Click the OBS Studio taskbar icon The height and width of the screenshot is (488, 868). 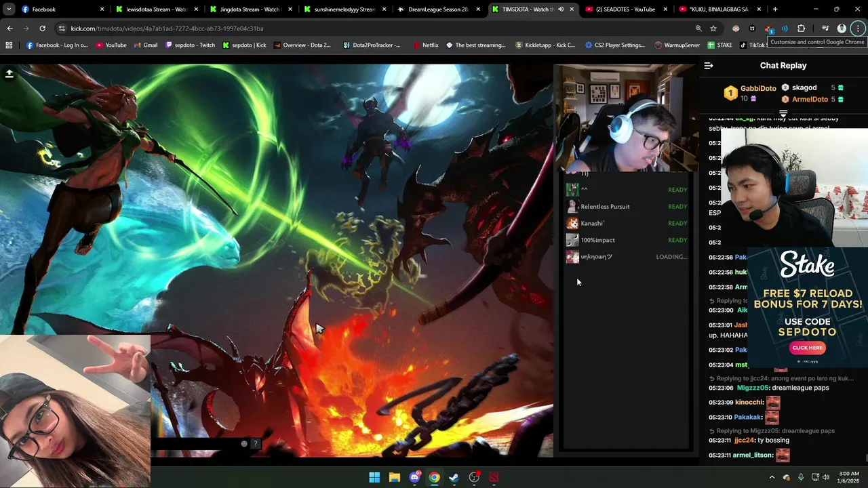pyautogui.click(x=474, y=477)
